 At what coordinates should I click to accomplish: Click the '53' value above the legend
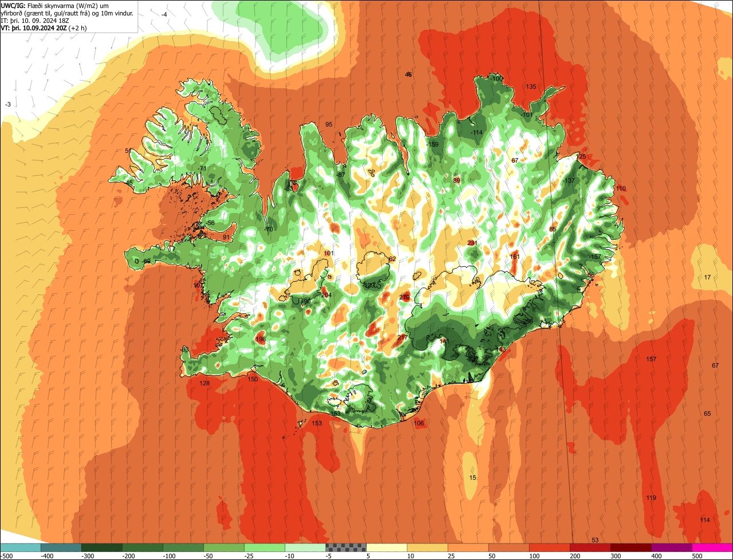[595, 540]
